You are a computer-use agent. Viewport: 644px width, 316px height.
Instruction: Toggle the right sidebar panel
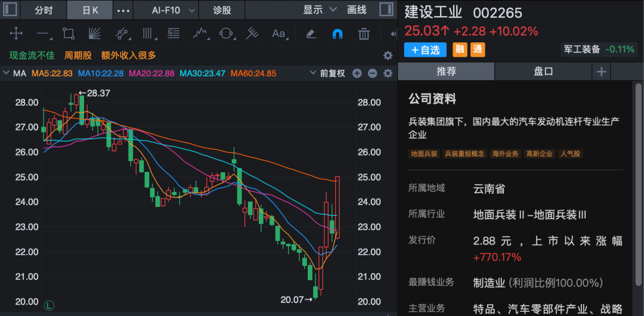coord(386,10)
